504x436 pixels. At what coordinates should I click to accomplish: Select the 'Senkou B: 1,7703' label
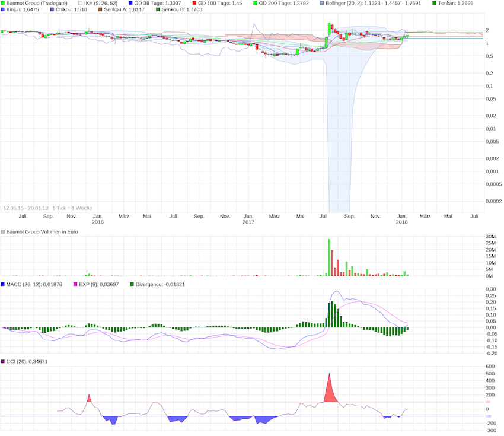click(x=182, y=9)
